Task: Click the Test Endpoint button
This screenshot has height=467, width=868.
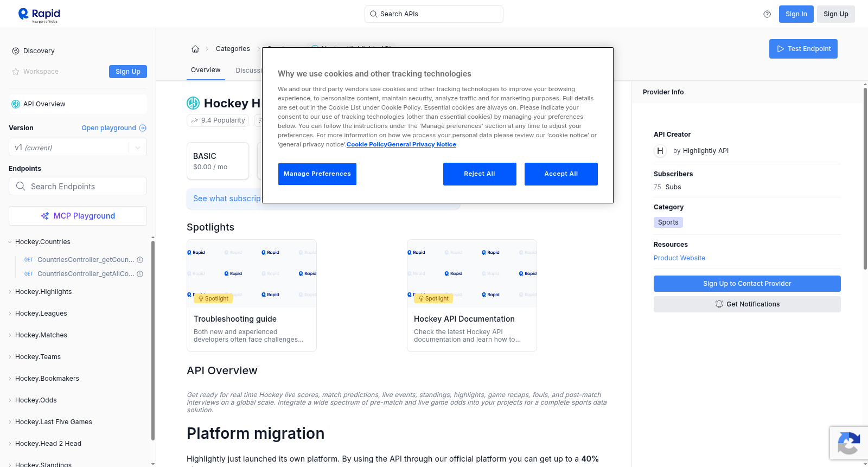Action: 803,49
